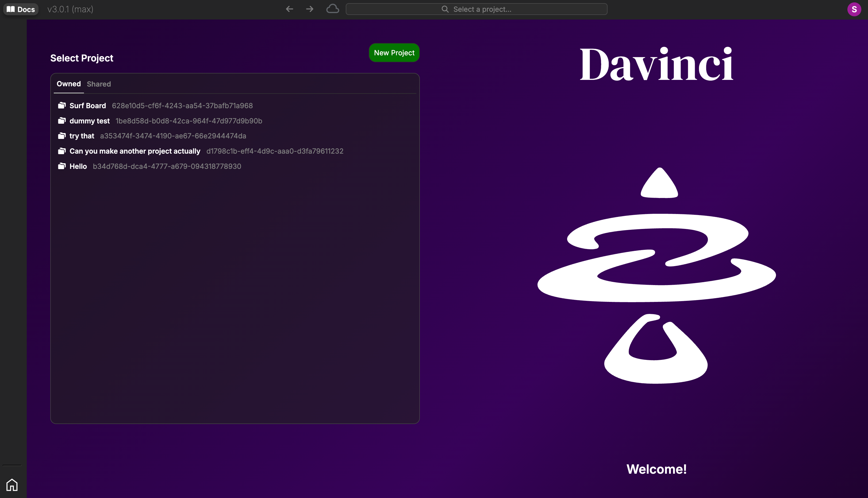Screen dimensions: 868x498
Task: Select the Owned tab
Action: coord(68,84)
